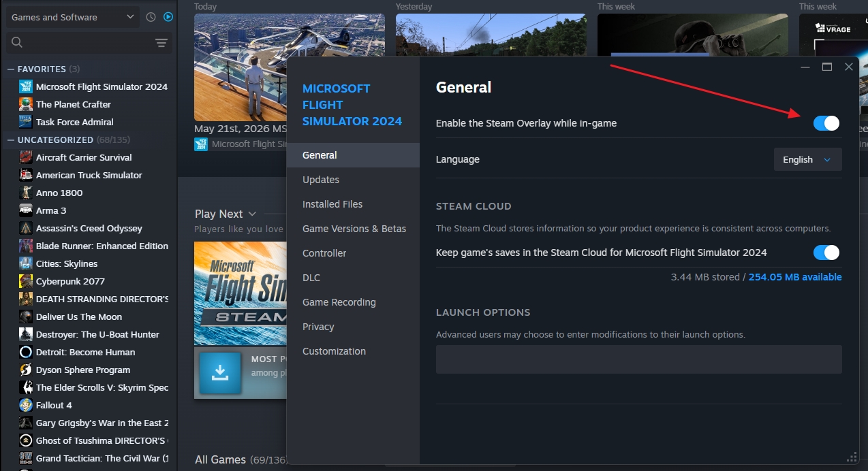Image resolution: width=868 pixels, height=471 pixels.
Task: Click Anno 1800 game icon
Action: coord(25,193)
